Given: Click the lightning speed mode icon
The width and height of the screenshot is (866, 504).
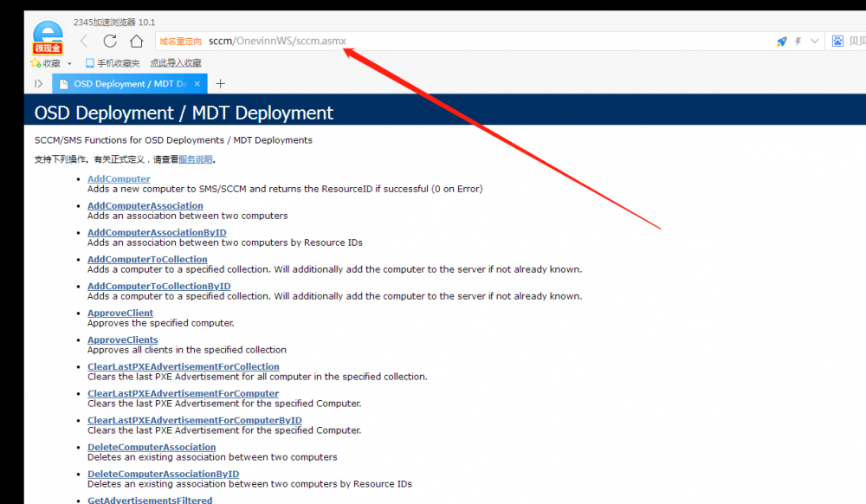Looking at the screenshot, I should click(798, 42).
